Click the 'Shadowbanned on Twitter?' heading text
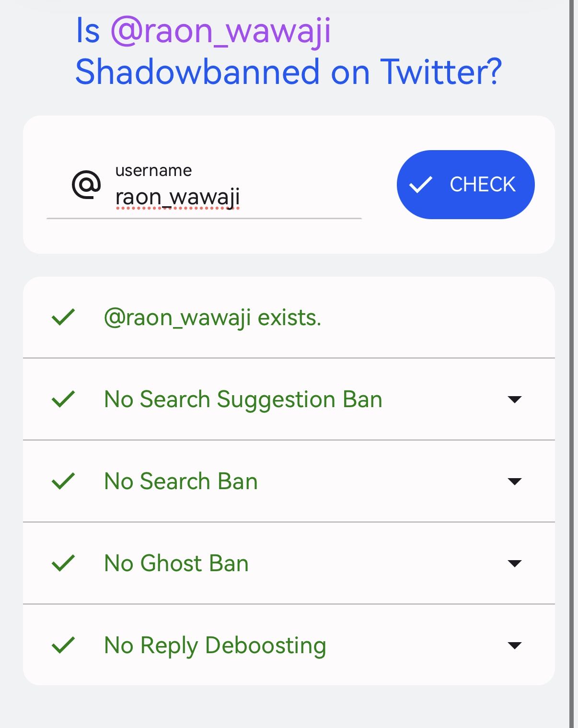The height and width of the screenshot is (728, 578). [288, 72]
